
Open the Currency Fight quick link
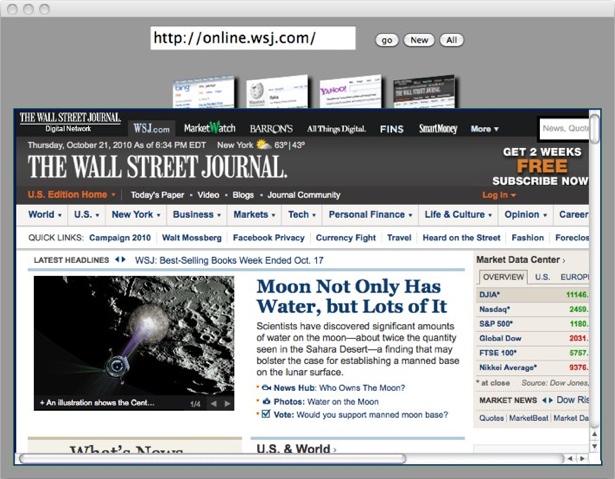pyautogui.click(x=346, y=238)
